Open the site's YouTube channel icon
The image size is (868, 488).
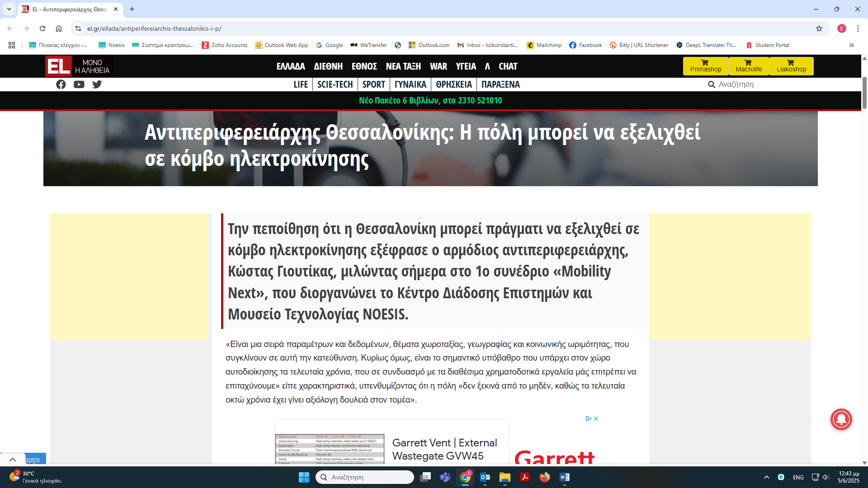click(79, 84)
